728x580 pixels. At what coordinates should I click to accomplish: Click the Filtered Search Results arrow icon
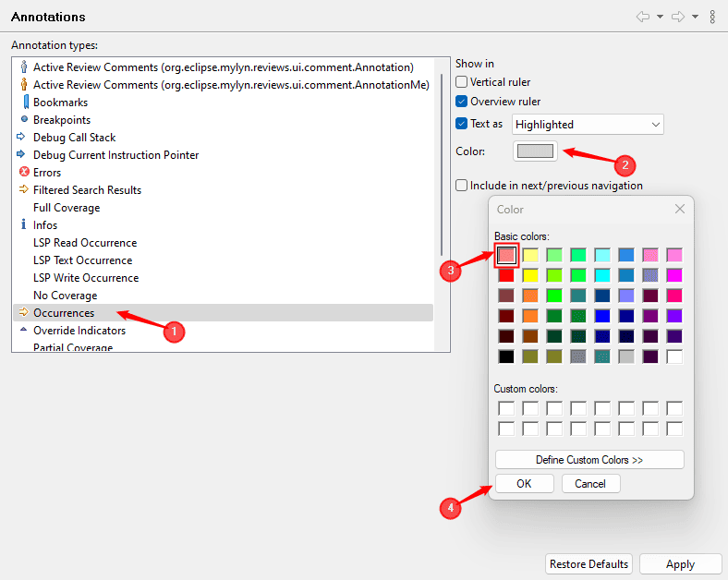click(x=23, y=189)
